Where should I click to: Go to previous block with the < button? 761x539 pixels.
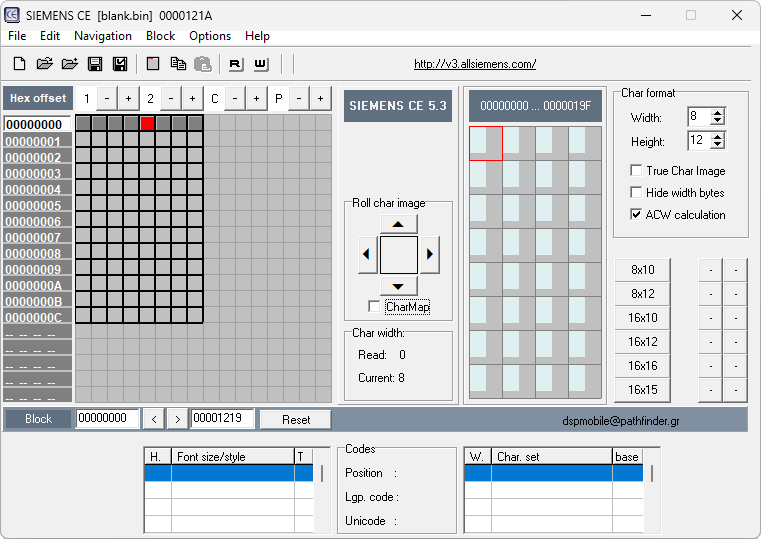(154, 419)
